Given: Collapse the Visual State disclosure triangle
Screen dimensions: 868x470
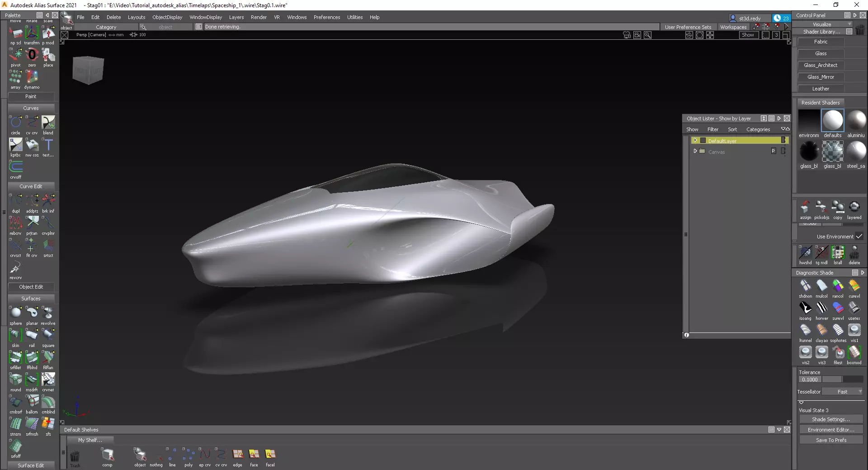Looking at the screenshot, I should [x=801, y=402].
